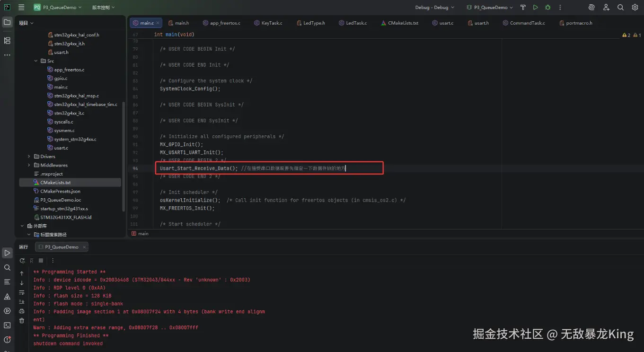Run P3_QueueDemo with green play icon
This screenshot has height=352, width=644.
(x=535, y=7)
